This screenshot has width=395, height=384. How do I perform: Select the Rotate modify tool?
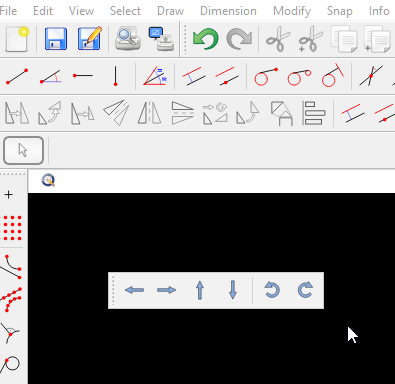(x=50, y=113)
